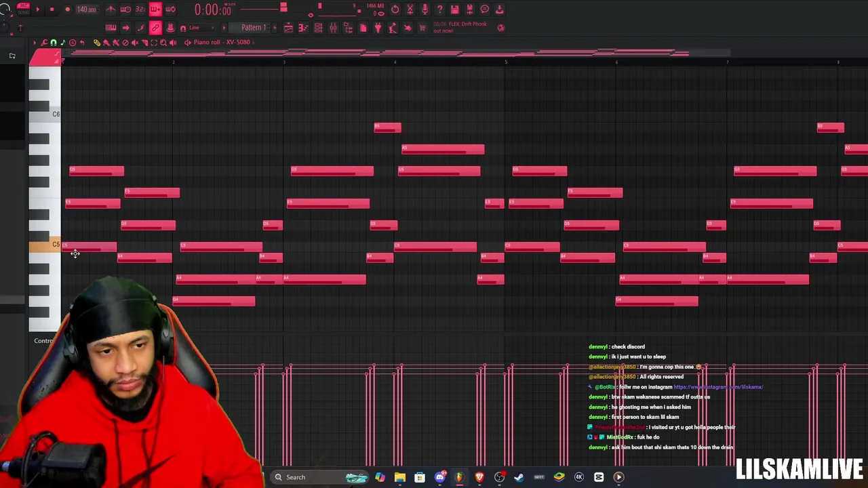
Task: Open the Mixer icon
Action: coord(333,28)
